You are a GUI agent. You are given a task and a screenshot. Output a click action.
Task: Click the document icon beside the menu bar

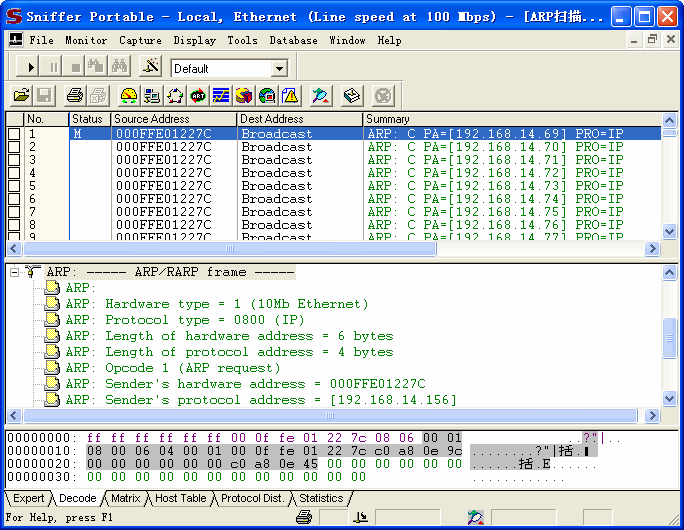click(15, 40)
